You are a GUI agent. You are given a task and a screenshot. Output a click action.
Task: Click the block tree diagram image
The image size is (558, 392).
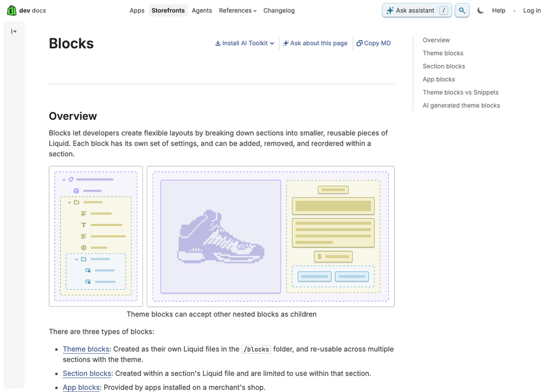96,236
